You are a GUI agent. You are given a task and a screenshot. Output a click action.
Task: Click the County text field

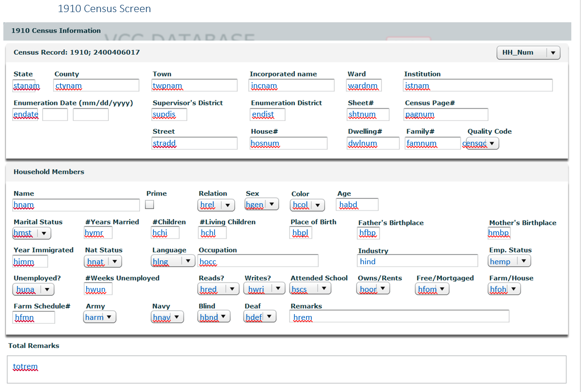point(96,86)
